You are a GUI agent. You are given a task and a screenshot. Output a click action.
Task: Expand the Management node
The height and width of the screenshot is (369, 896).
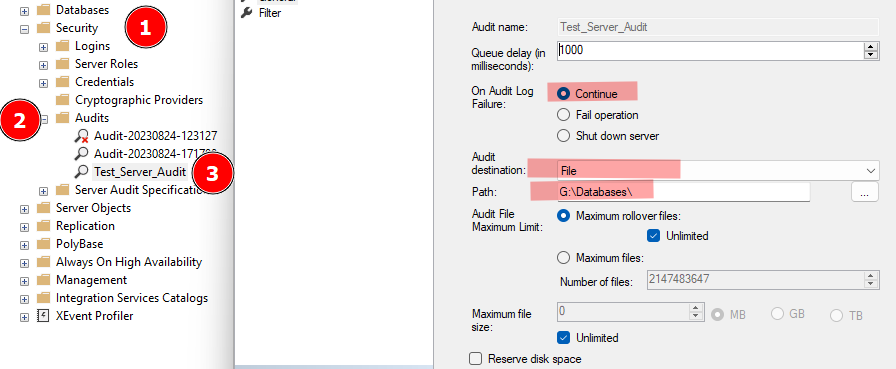24,281
